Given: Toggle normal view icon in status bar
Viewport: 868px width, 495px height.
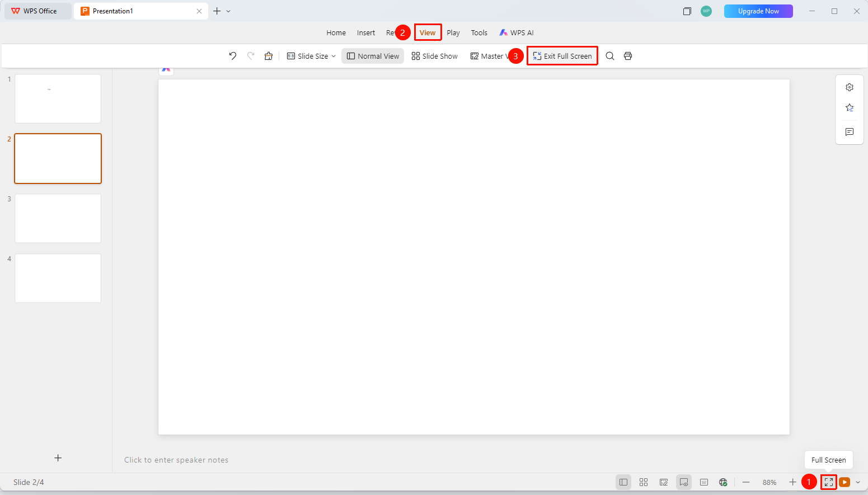Looking at the screenshot, I should [x=623, y=482].
